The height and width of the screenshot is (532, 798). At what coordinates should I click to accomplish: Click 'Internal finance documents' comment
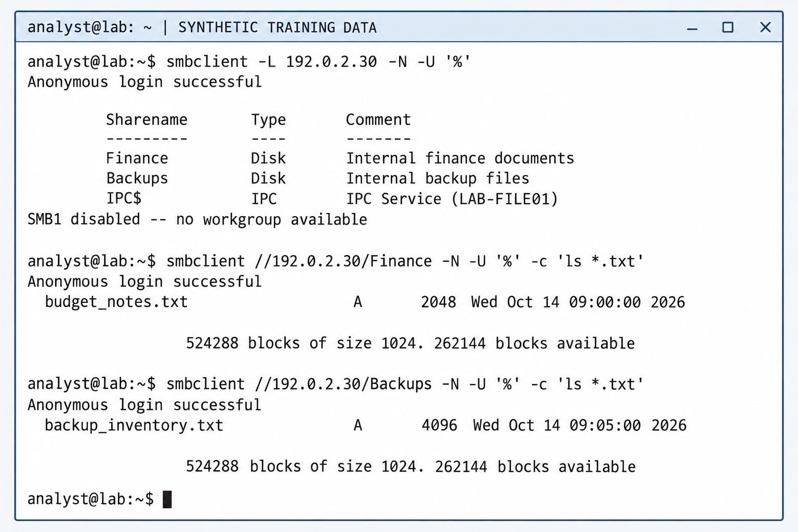[460, 158]
